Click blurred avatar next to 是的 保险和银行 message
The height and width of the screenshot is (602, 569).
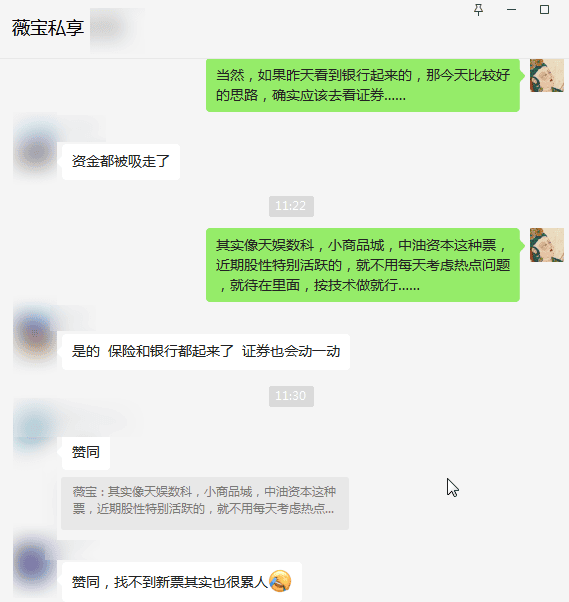pyautogui.click(x=35, y=335)
